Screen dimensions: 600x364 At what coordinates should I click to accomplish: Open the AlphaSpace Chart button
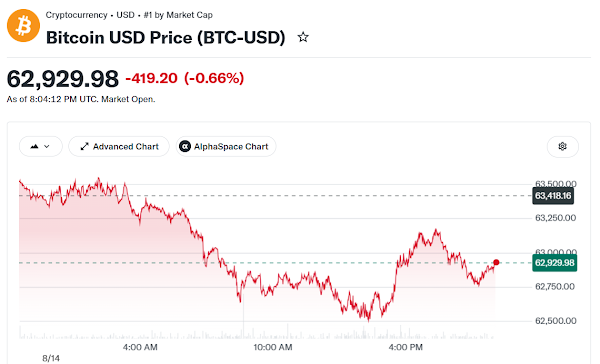(x=226, y=147)
